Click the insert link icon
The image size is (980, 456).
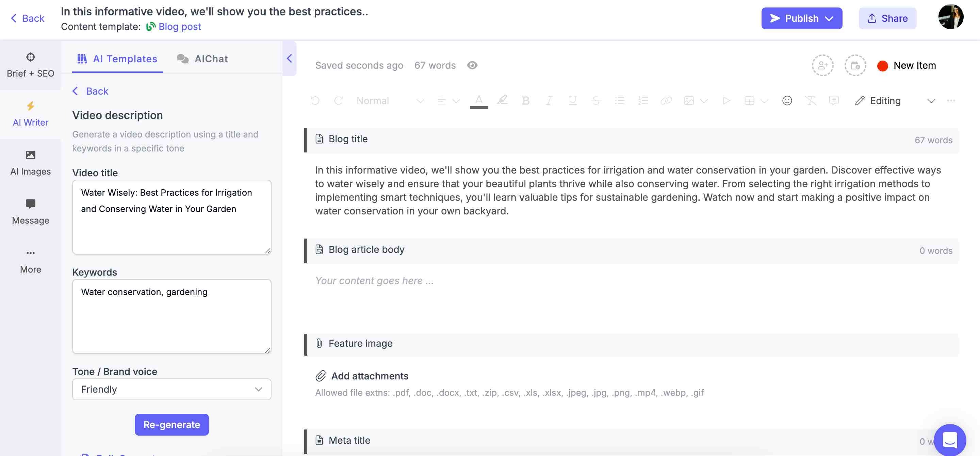click(x=666, y=101)
